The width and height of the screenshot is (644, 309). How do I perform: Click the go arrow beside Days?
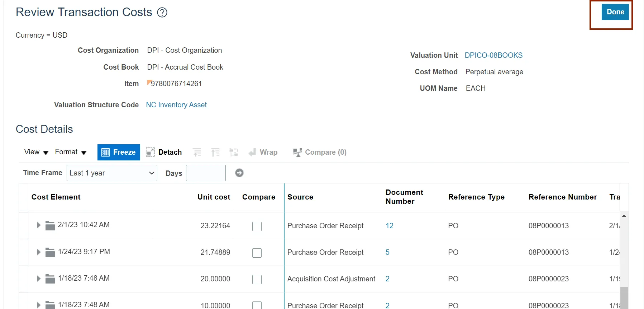click(x=239, y=173)
